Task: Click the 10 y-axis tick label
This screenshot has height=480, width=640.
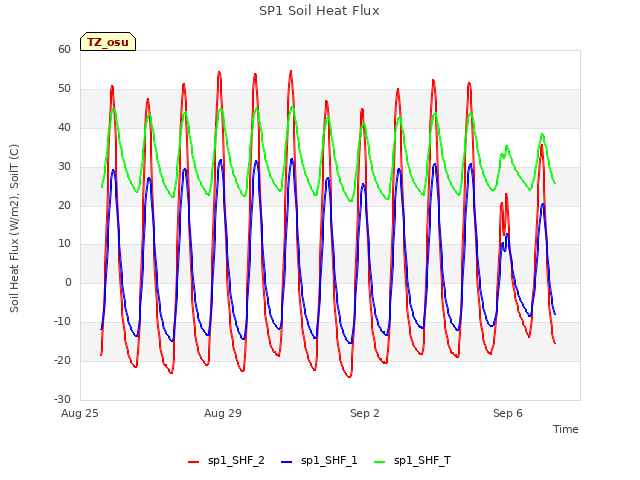Action: click(x=64, y=244)
